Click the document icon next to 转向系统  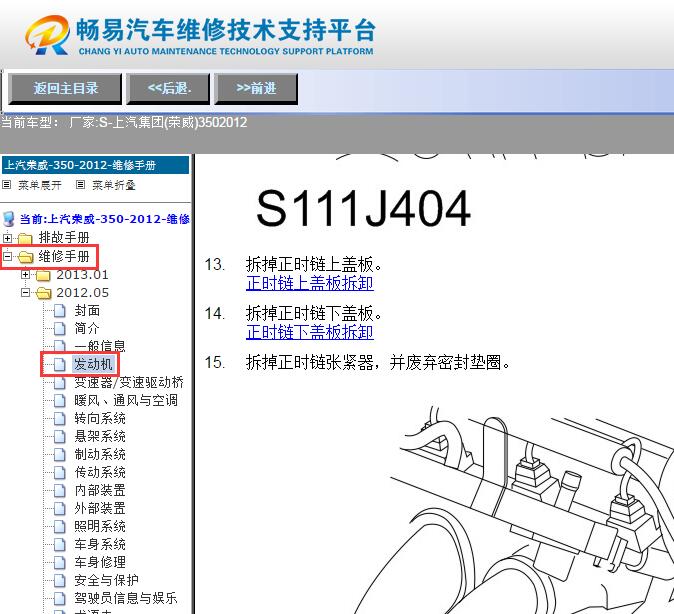[60, 419]
